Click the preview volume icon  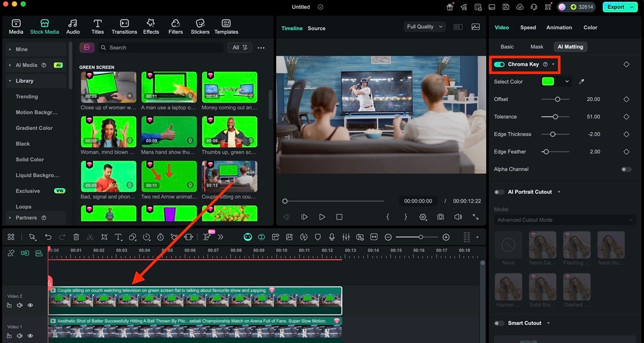(458, 217)
